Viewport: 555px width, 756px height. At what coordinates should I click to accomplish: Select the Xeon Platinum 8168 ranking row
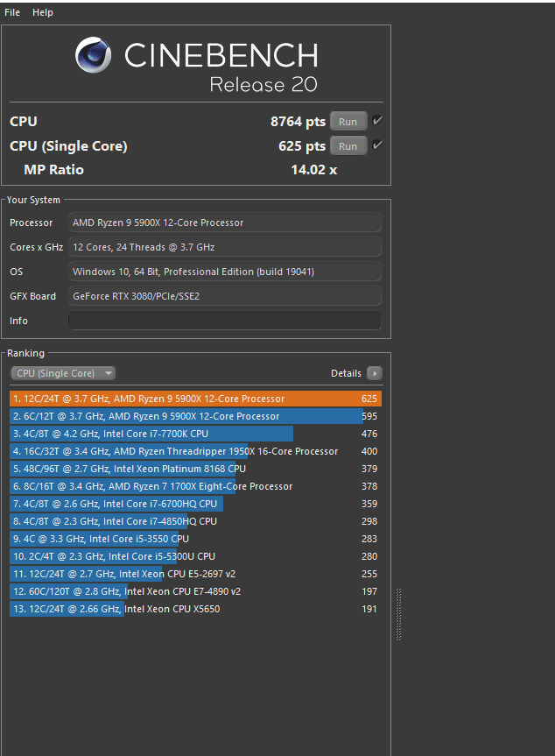point(195,469)
